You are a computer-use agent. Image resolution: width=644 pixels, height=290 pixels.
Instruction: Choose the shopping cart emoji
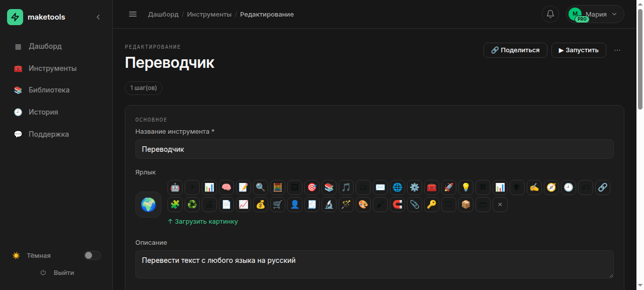[278, 205]
